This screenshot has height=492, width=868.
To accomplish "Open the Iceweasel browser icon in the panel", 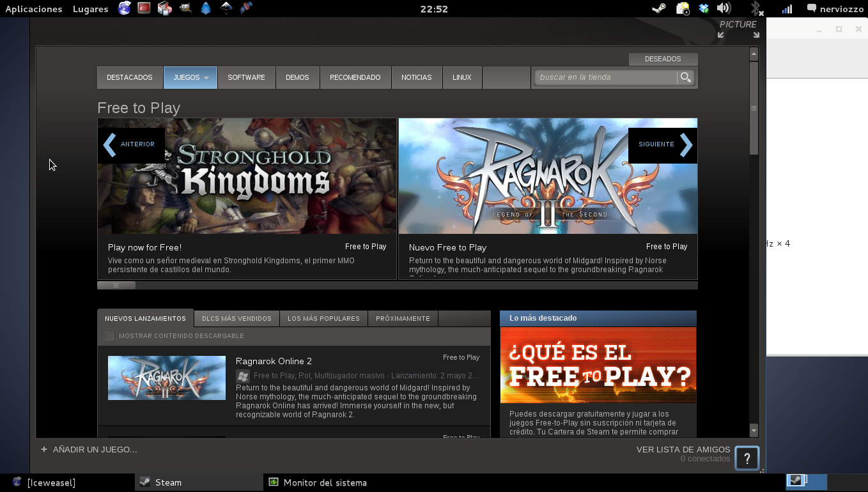I will pyautogui.click(x=124, y=8).
